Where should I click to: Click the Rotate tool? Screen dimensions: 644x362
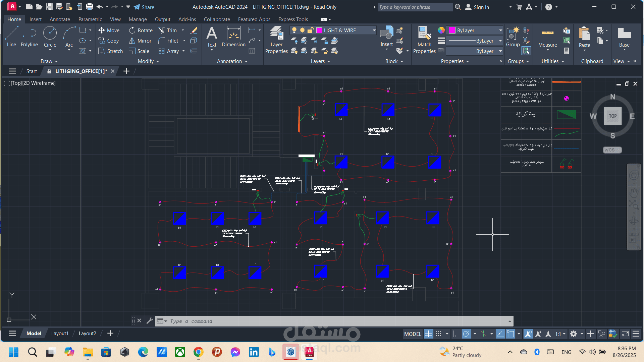click(x=141, y=30)
